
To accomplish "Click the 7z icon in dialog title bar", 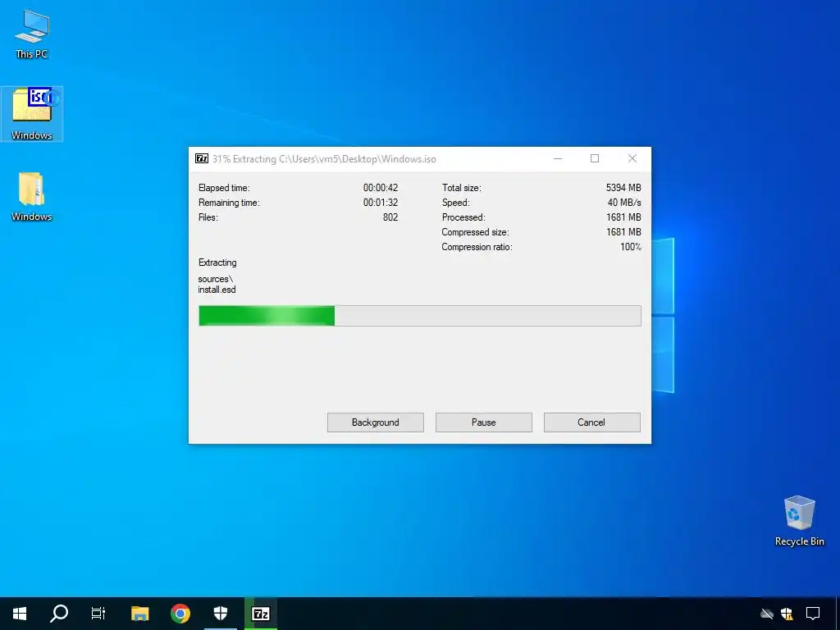I will pos(202,158).
